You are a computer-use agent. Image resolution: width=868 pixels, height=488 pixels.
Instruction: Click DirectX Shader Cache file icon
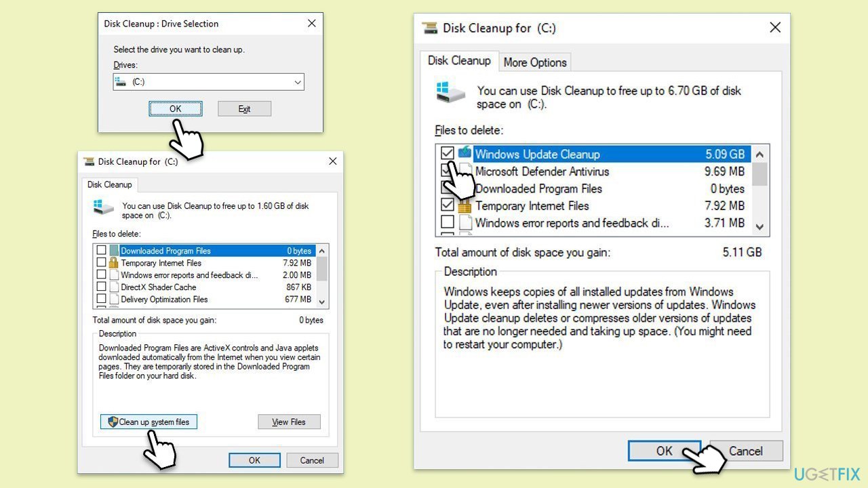tap(114, 287)
